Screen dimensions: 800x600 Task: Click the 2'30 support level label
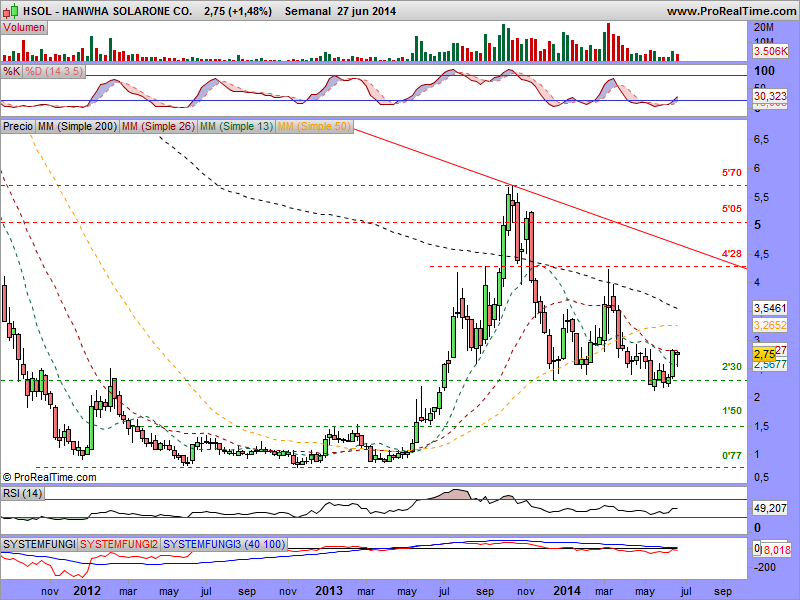[x=732, y=366]
